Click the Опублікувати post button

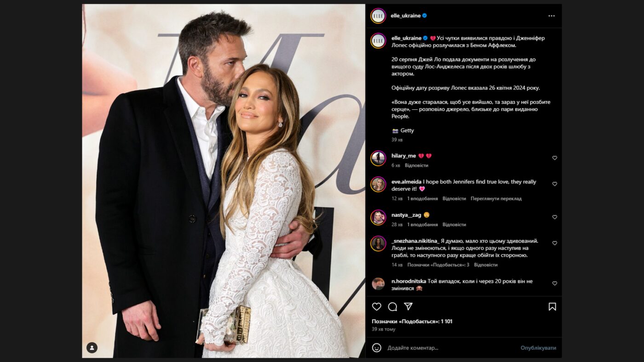(538, 348)
